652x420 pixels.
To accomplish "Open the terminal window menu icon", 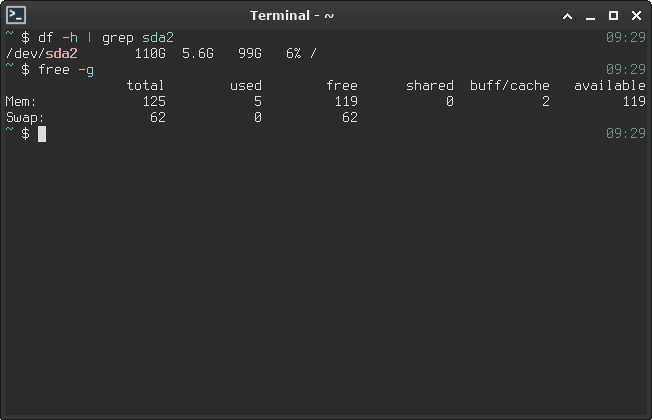I will 15,15.
